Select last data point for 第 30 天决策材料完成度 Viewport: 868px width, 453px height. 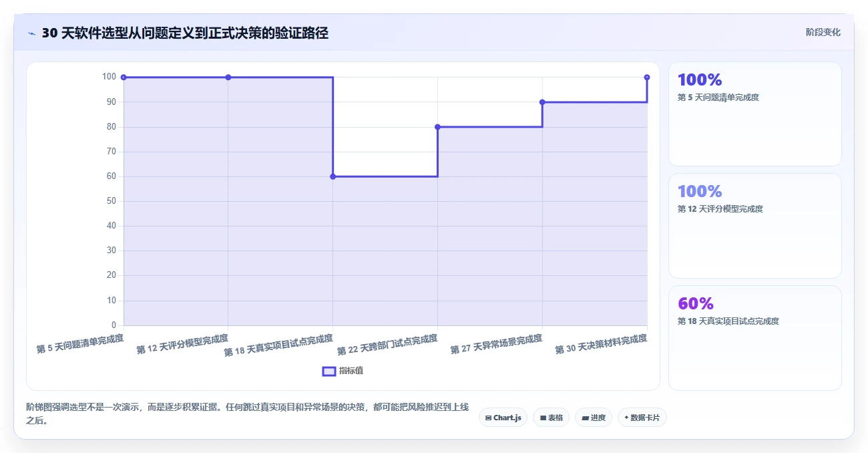coord(647,78)
